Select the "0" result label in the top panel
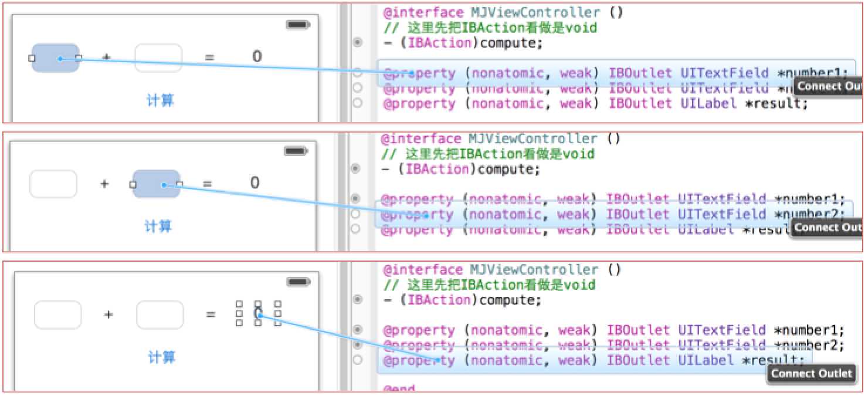The width and height of the screenshot is (868, 399). click(257, 57)
